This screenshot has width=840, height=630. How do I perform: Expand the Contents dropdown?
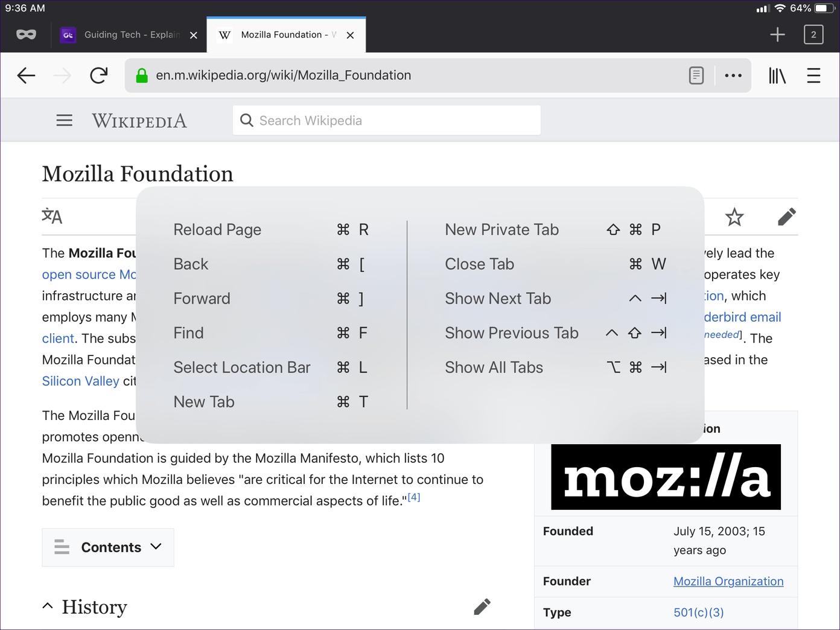click(108, 547)
